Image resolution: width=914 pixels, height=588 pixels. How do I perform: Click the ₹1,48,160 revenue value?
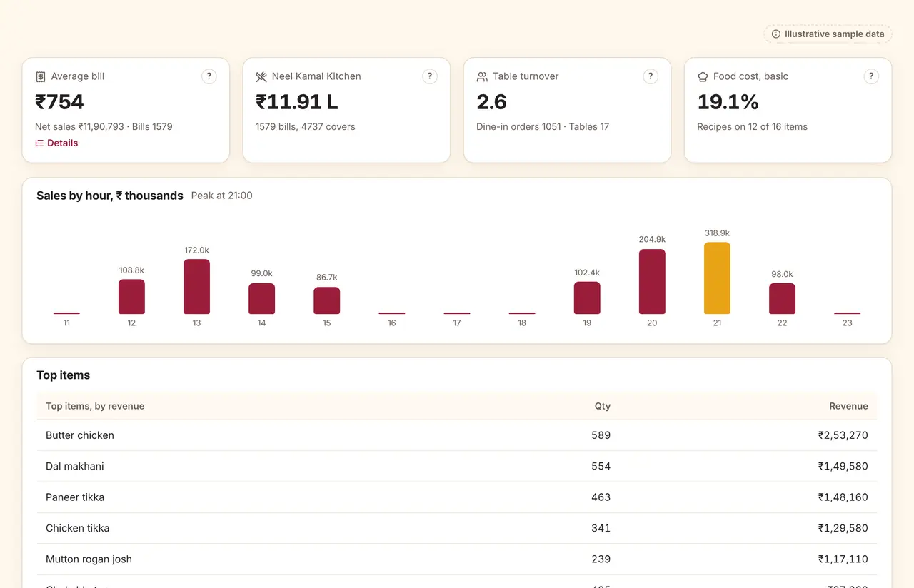(x=843, y=497)
